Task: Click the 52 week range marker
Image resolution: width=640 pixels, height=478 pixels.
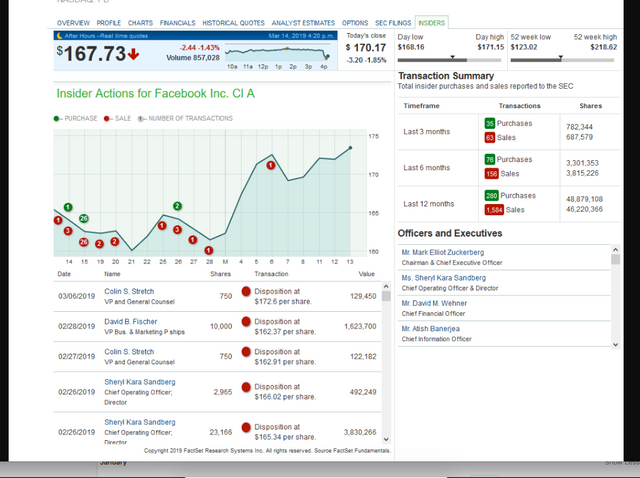Action: click(x=561, y=57)
